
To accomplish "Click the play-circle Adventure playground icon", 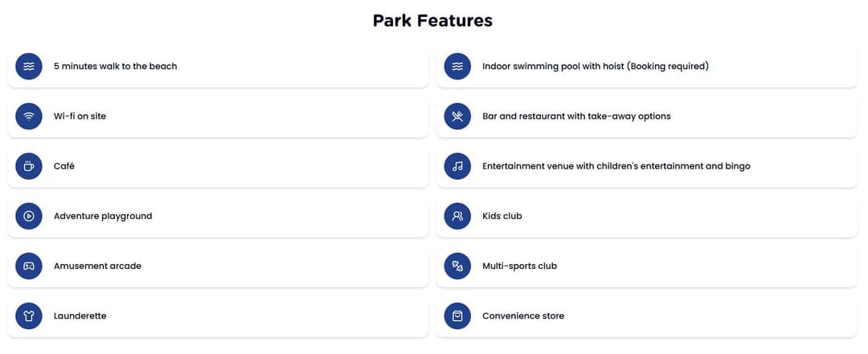I will pos(29,216).
